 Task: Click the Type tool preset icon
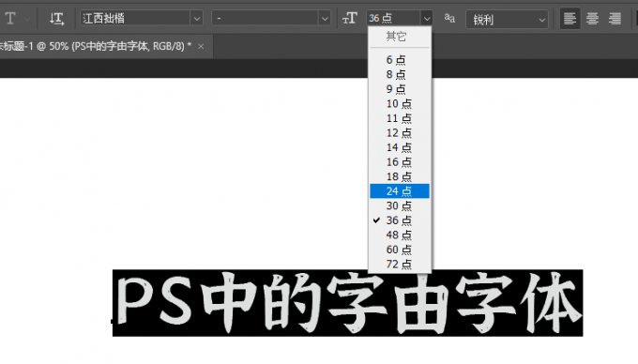click(10, 19)
